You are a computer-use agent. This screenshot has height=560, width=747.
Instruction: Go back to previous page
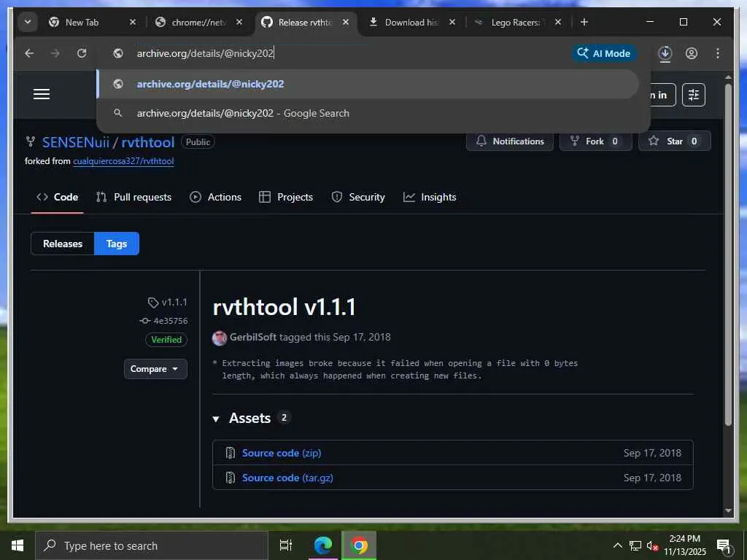[29, 52]
